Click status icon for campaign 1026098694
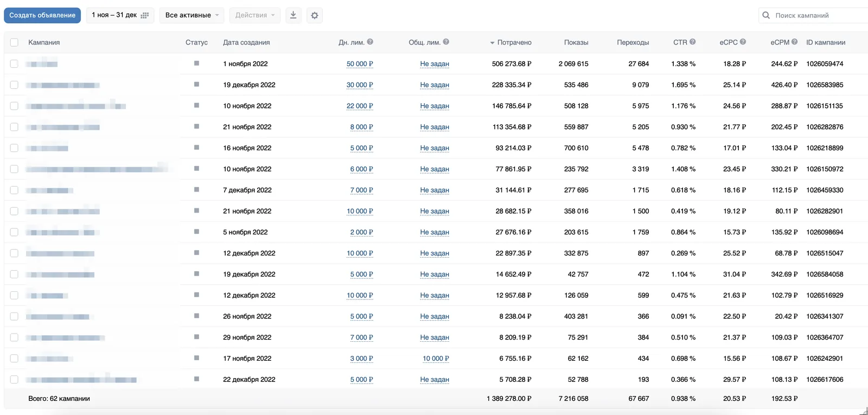The height and width of the screenshot is (415, 868). coord(196,232)
